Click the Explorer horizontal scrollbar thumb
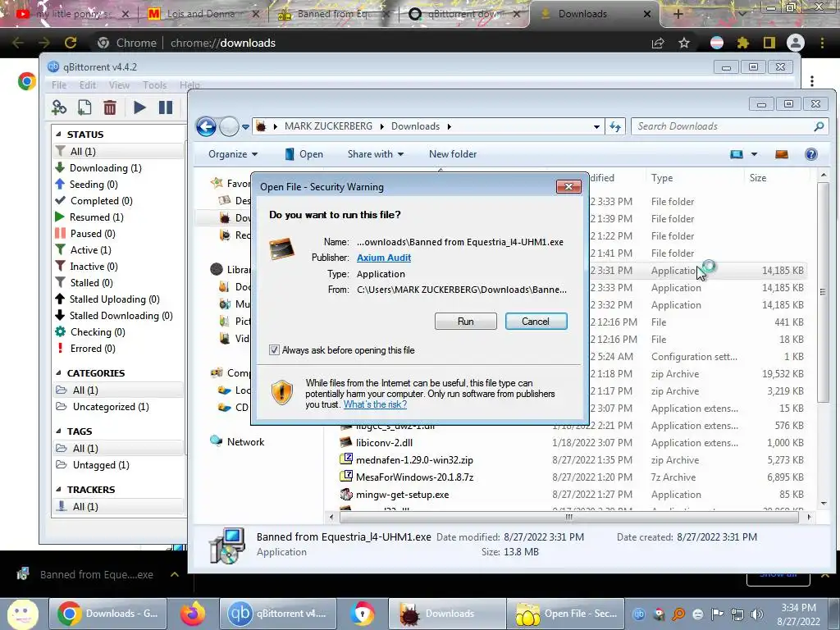The width and height of the screenshot is (840, 630). [569, 517]
